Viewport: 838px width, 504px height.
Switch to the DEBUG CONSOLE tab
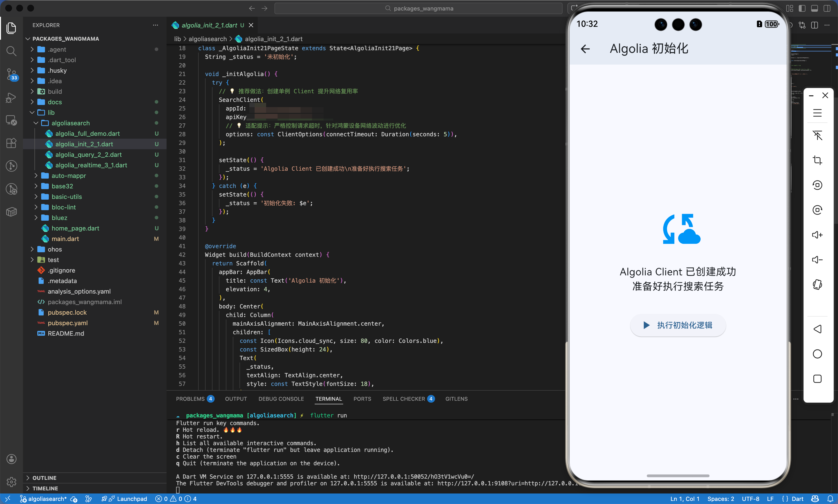(281, 399)
